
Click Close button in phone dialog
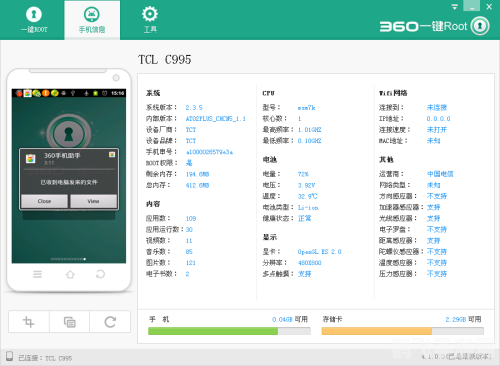[44, 201]
